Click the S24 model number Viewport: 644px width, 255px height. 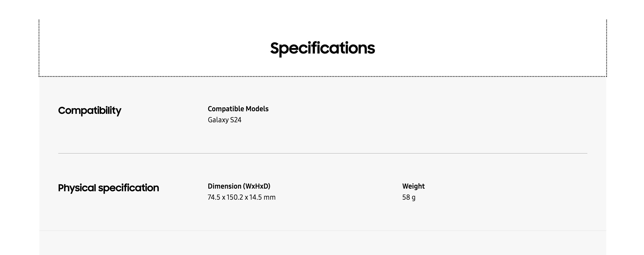[236, 120]
